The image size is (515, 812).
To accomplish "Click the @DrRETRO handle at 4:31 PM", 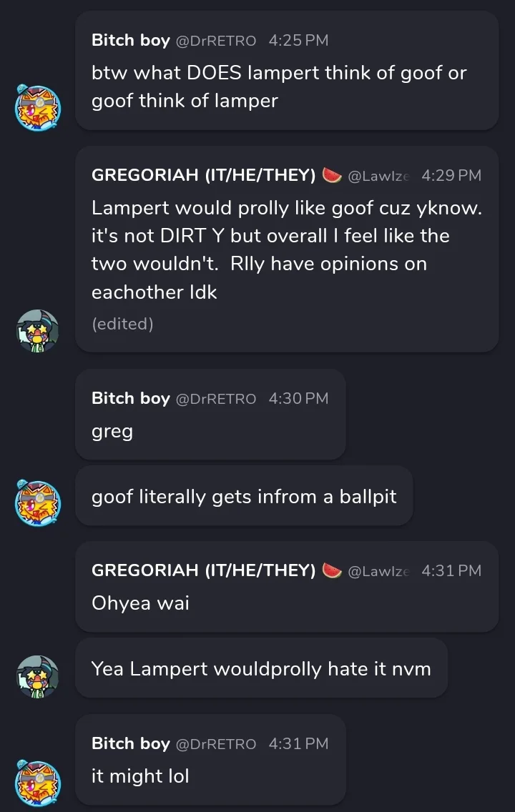I will coord(216,744).
